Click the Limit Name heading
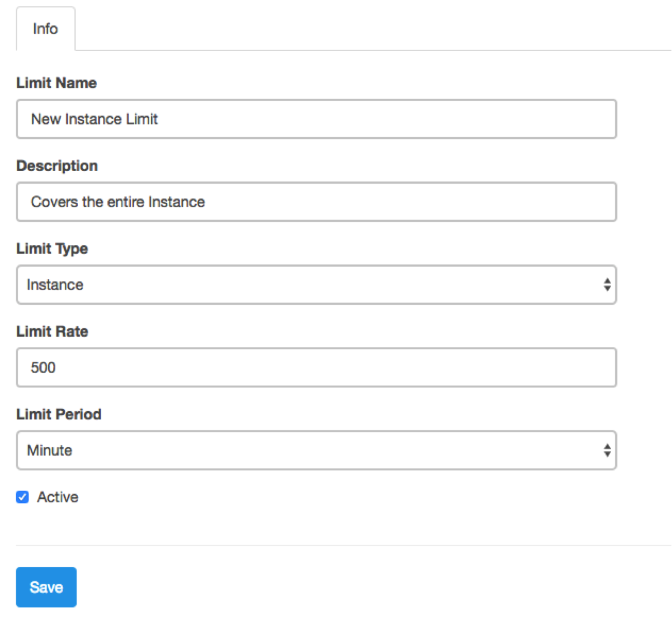The image size is (672, 633). (x=56, y=82)
